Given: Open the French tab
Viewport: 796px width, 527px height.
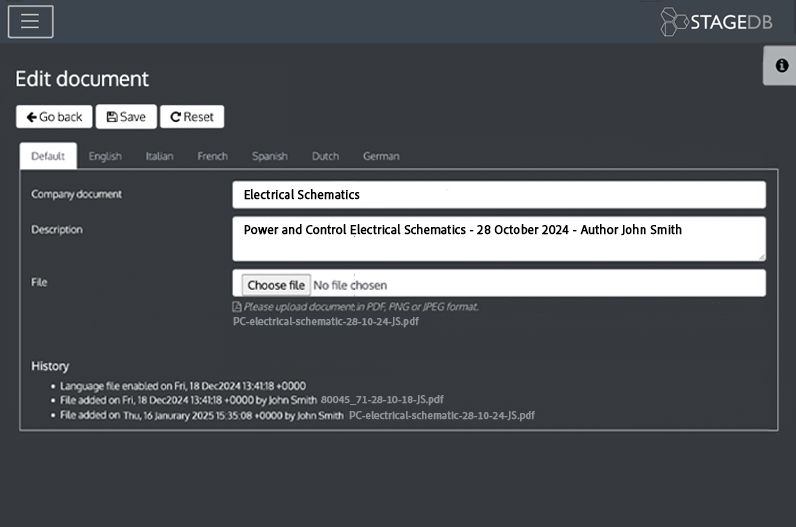Looking at the screenshot, I should coord(212,156).
